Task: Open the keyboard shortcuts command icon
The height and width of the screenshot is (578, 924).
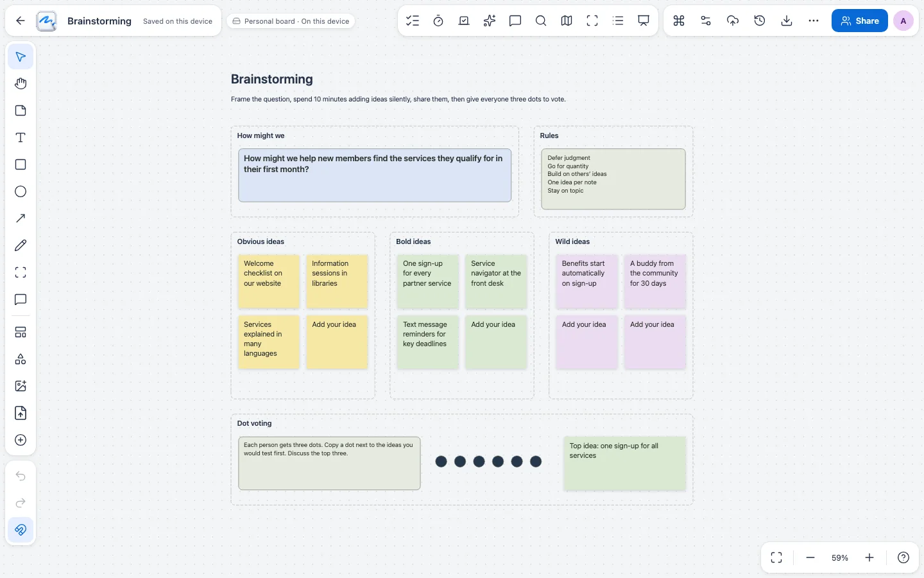Action: coord(679,21)
